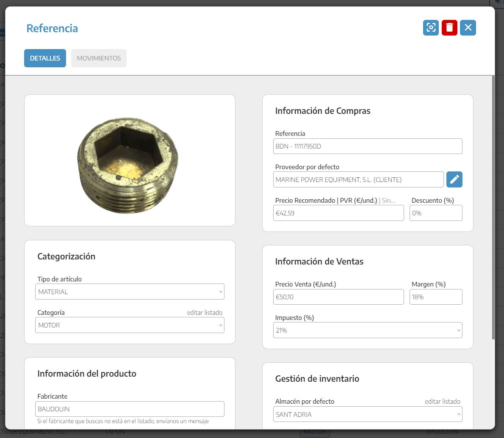The image size is (504, 438).
Task: Click the Precio Venta field
Action: click(x=338, y=297)
